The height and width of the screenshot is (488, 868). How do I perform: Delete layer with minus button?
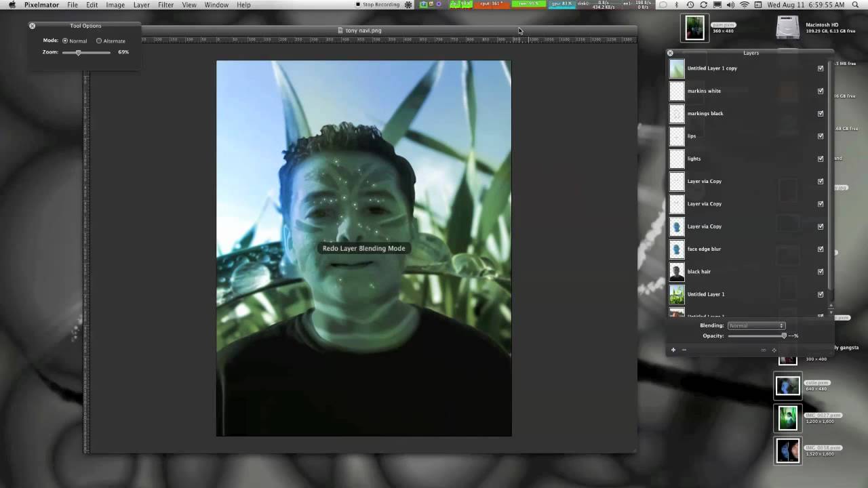(x=684, y=350)
